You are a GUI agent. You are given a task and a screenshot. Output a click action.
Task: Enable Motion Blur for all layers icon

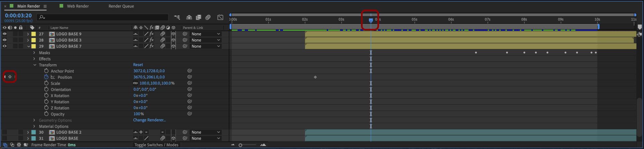tap(208, 17)
